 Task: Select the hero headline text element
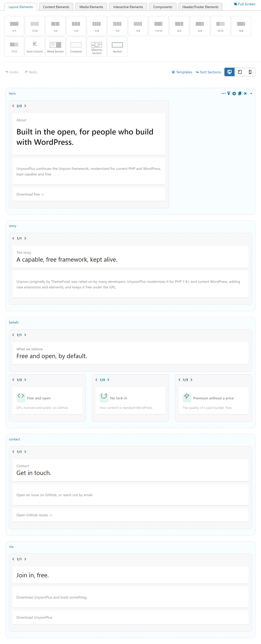pos(89,134)
